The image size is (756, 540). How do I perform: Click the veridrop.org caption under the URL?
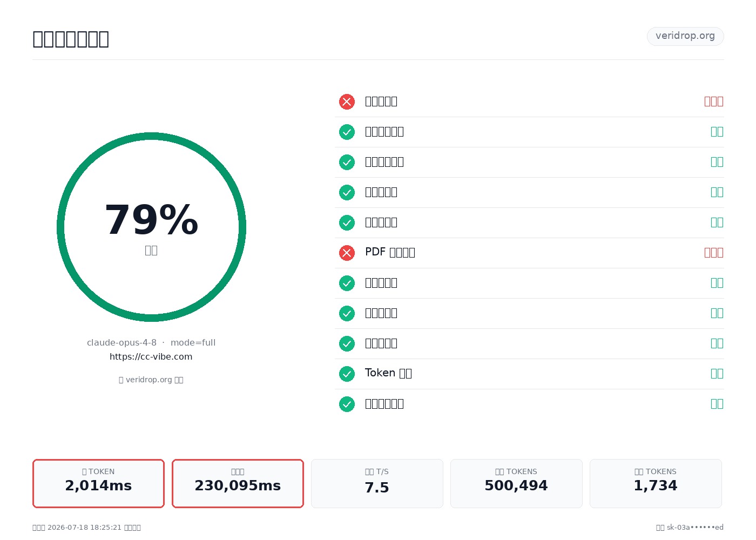pos(151,380)
